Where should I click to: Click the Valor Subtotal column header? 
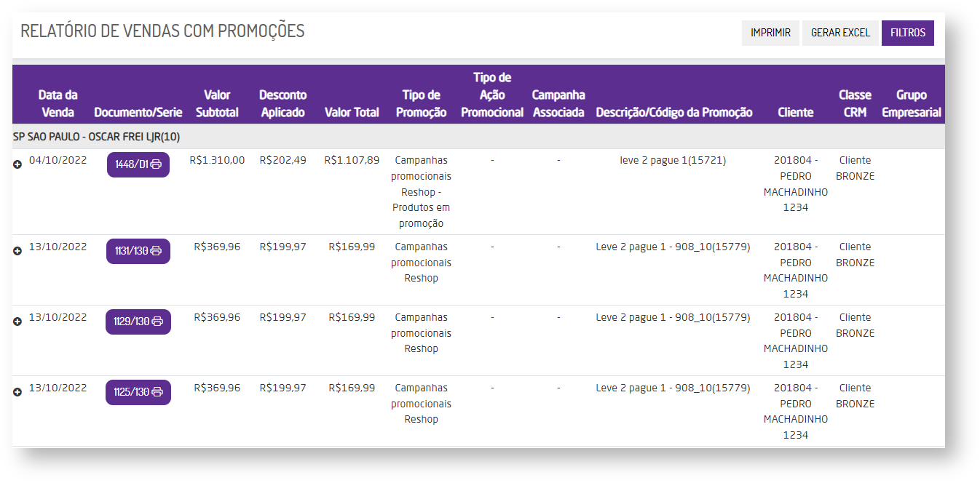click(x=217, y=103)
